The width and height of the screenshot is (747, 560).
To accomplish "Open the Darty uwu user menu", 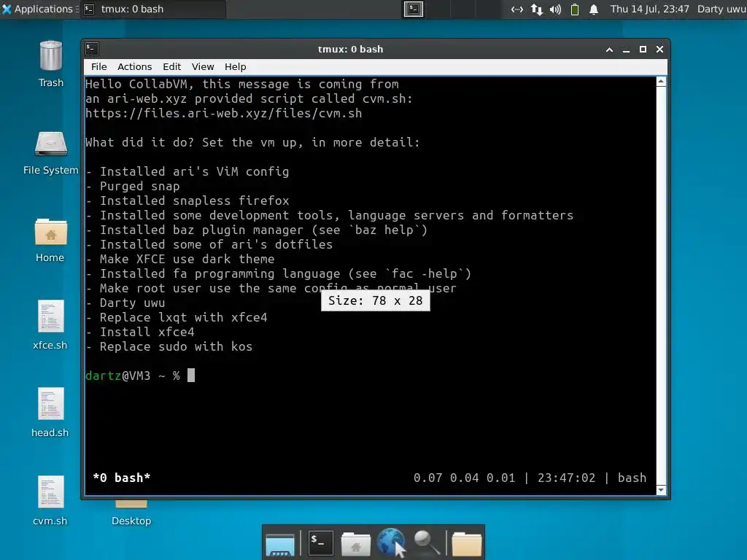I will [x=721, y=9].
